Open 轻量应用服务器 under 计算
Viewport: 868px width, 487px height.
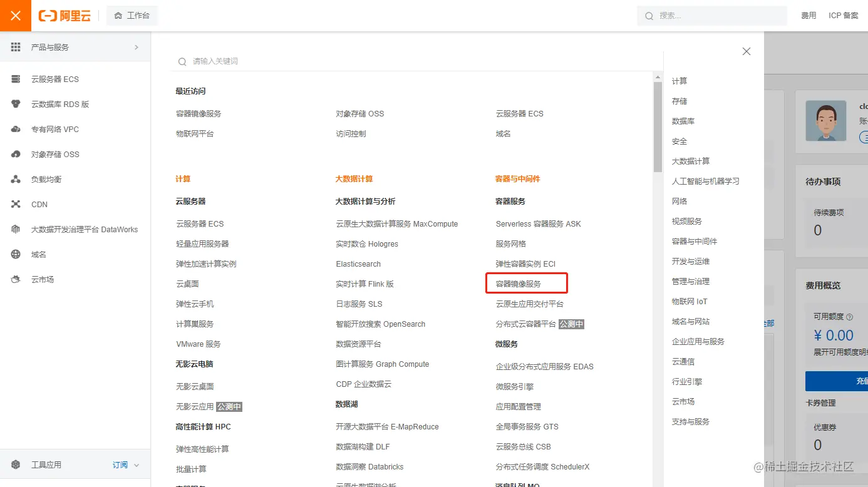point(202,244)
